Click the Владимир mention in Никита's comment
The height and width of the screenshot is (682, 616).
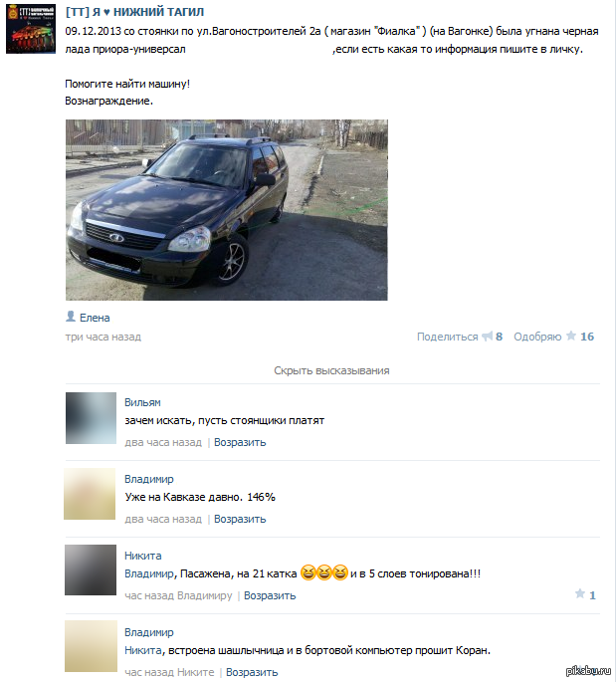149,573
